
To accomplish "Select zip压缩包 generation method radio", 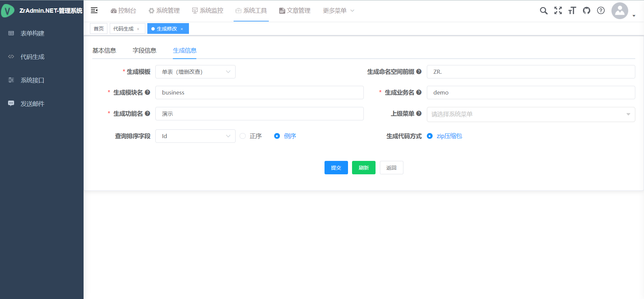I will (430, 136).
